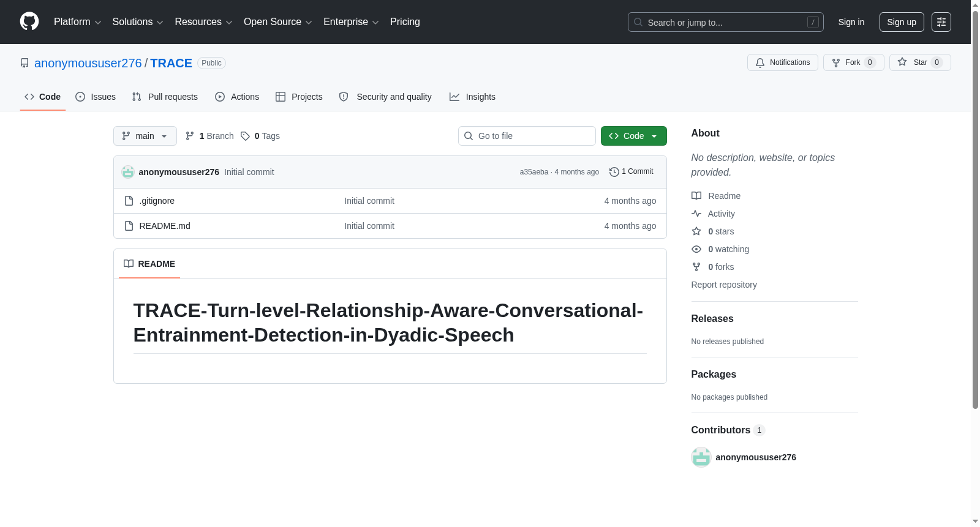
Task: Switch to the Insights tab
Action: click(472, 97)
